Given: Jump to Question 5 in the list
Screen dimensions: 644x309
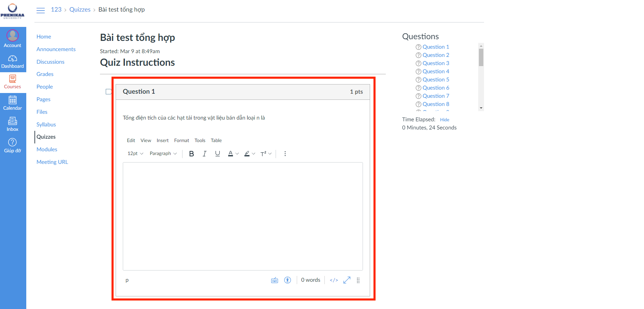Looking at the screenshot, I should 436,80.
